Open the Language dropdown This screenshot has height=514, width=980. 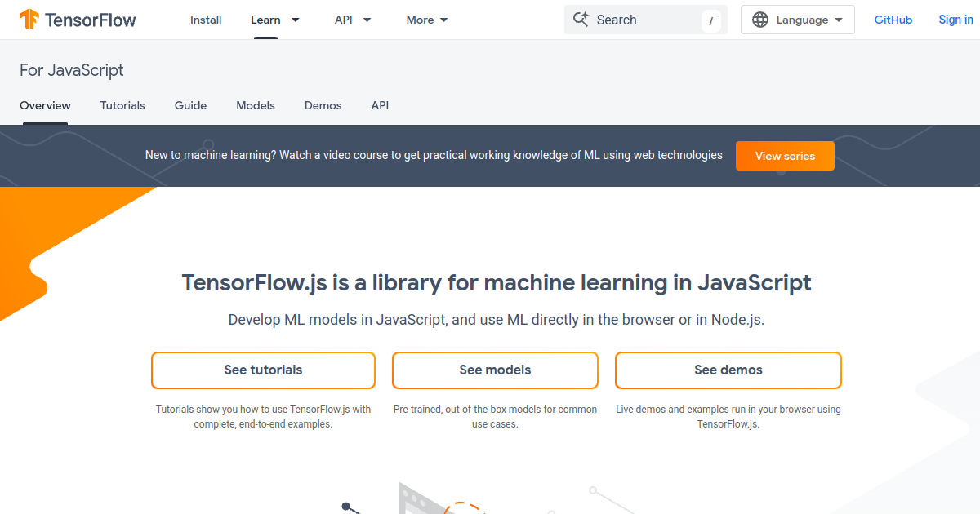tap(798, 20)
